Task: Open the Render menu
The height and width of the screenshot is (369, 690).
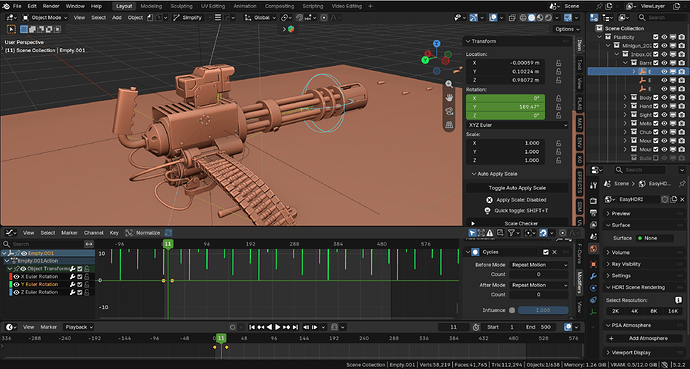Action: [51, 6]
